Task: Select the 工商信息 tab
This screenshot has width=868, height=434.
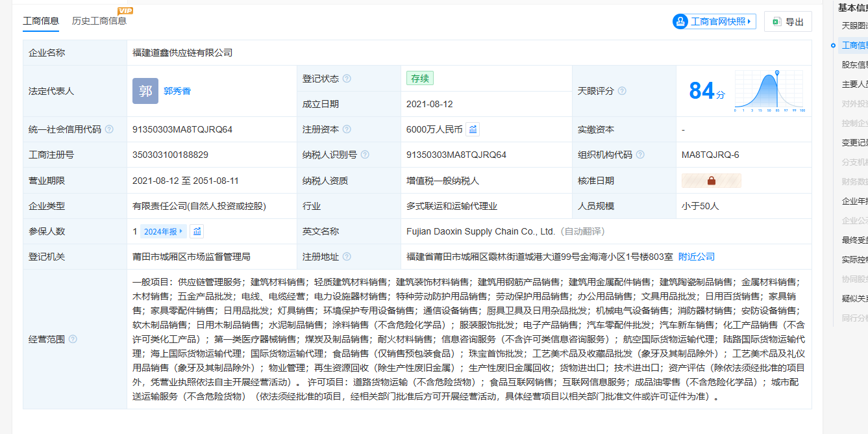Action: pyautogui.click(x=41, y=21)
